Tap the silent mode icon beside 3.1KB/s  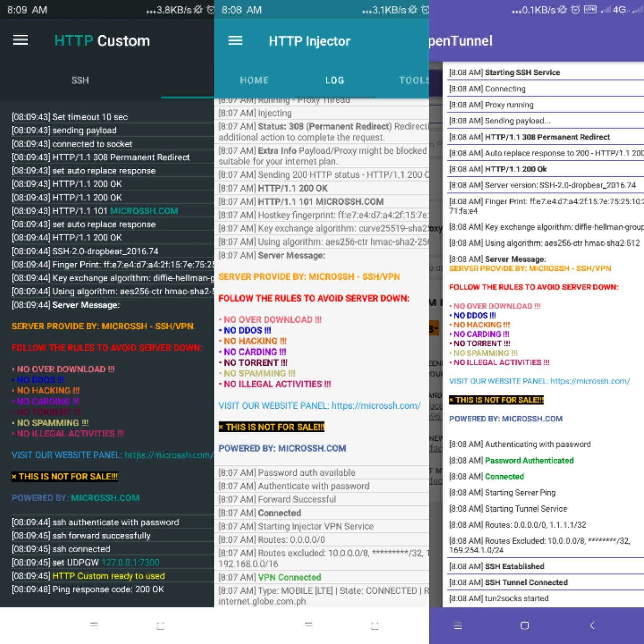[x=413, y=10]
